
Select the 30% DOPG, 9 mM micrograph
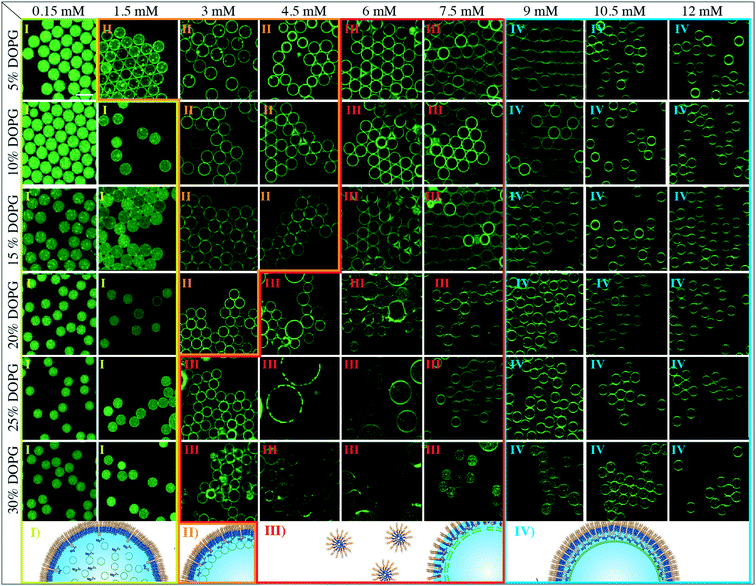pyautogui.click(x=544, y=481)
